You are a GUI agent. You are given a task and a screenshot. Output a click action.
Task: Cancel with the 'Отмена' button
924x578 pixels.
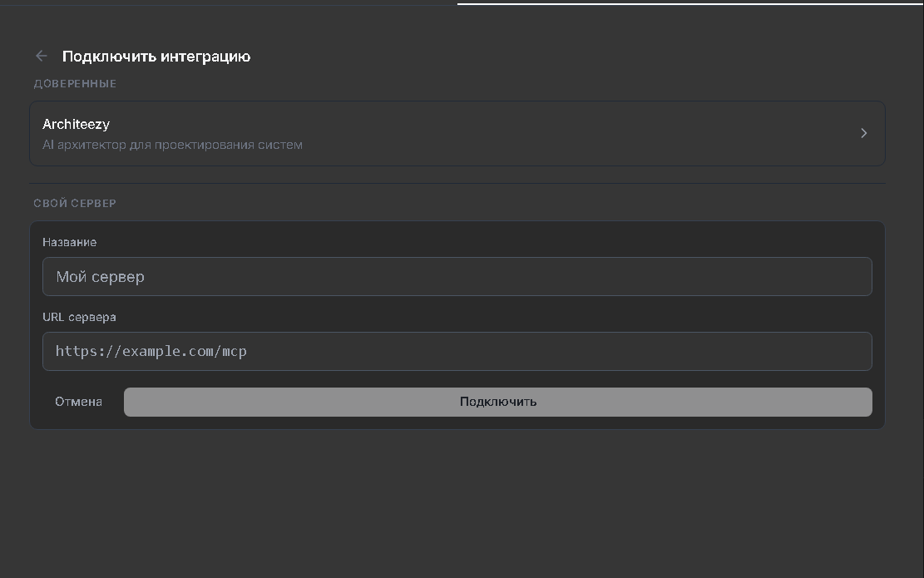click(x=78, y=402)
